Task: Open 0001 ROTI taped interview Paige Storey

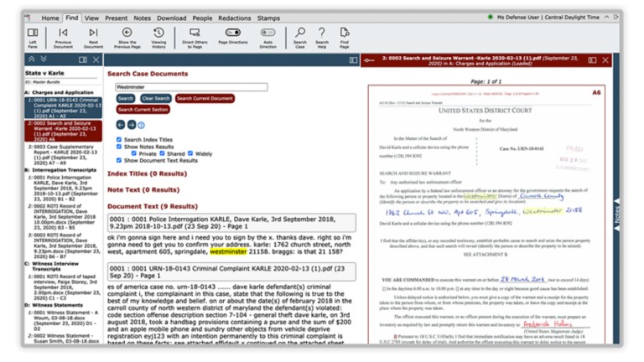Action: point(64,287)
